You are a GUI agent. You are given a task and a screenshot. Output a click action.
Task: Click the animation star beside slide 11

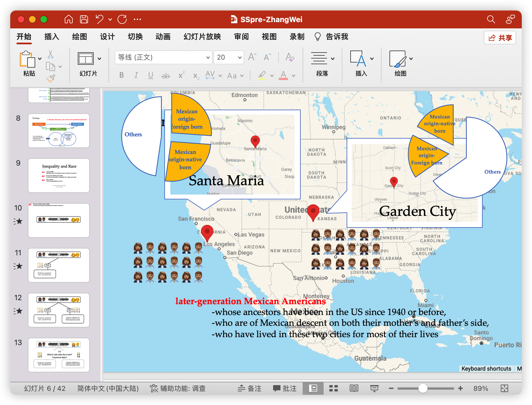18,266
